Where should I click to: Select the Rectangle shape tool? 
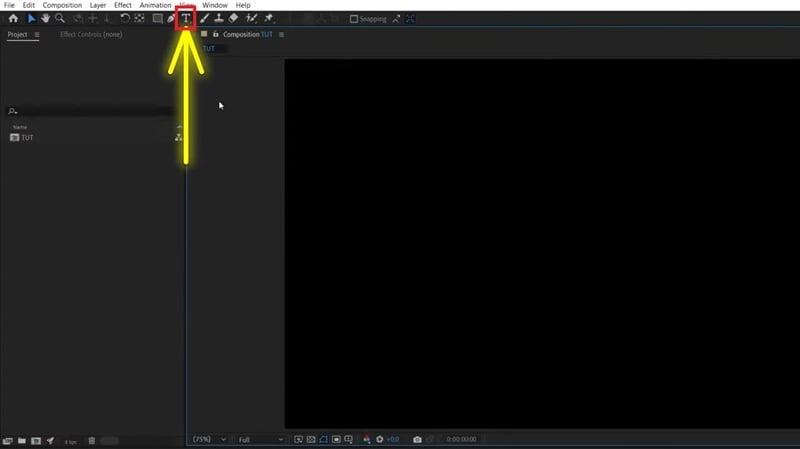coord(158,18)
